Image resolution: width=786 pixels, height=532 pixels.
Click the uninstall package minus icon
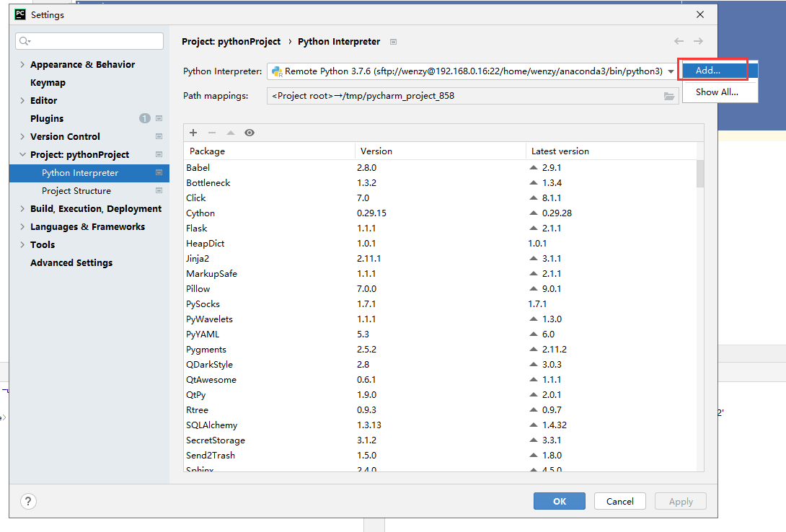click(x=212, y=133)
